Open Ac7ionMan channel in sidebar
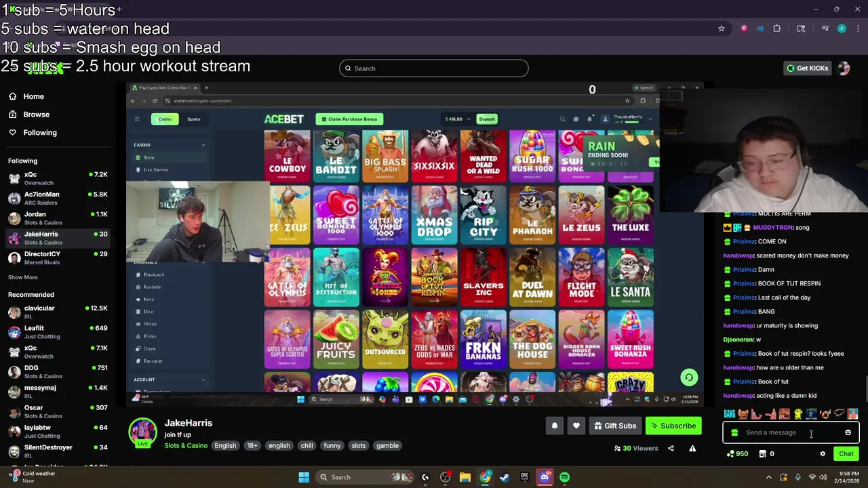This screenshot has width=868, height=488. click(x=57, y=198)
